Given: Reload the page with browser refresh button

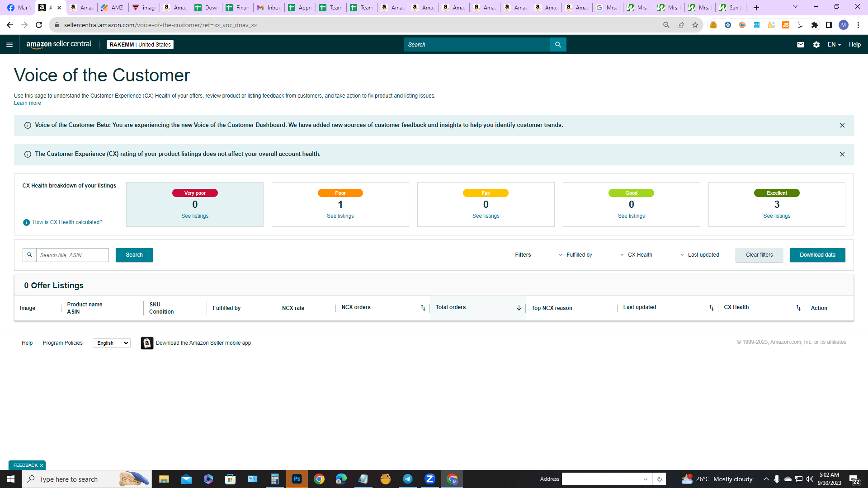Looking at the screenshot, I should coord(39,25).
